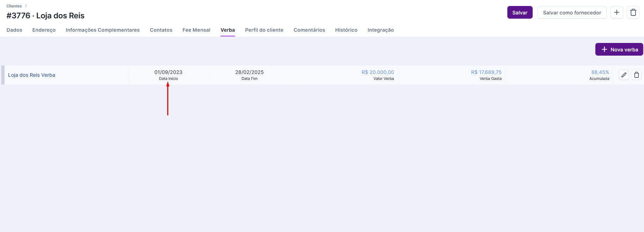Click the 88,45% Acumulada value
Viewport: 644px width, 232px height.
pos(600,72)
